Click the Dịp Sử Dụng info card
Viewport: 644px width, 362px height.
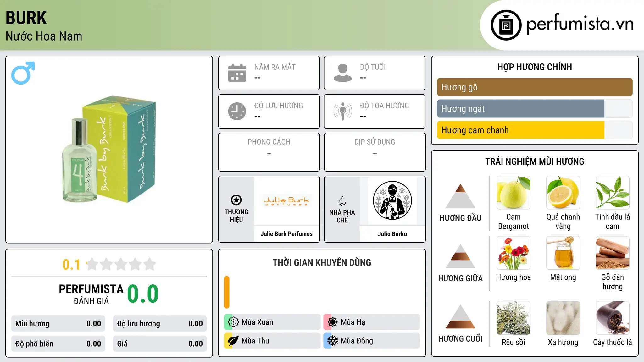click(x=375, y=152)
